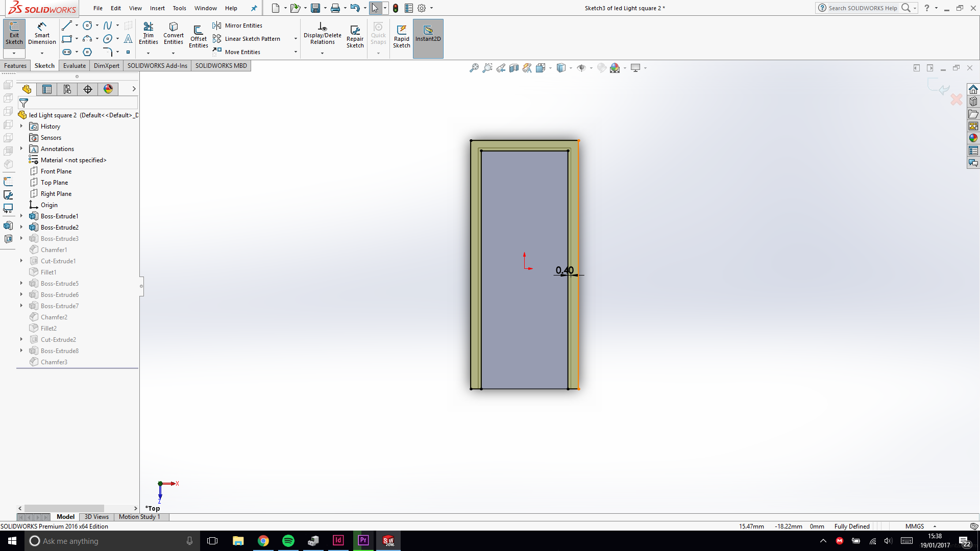The width and height of the screenshot is (980, 551).
Task: Toggle the Rapid Sketch mode
Action: pos(402,37)
